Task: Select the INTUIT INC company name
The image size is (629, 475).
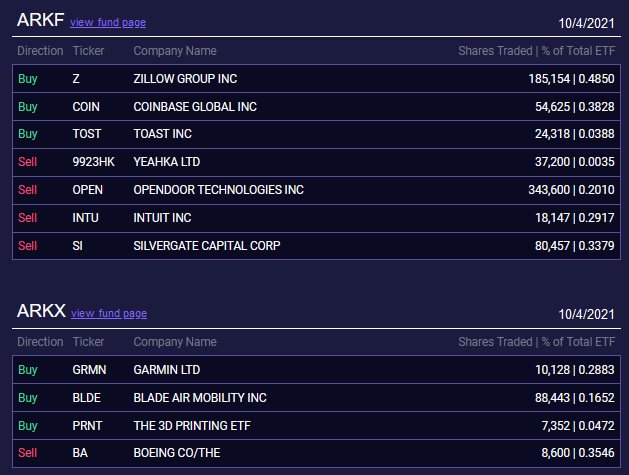Action: point(162,218)
